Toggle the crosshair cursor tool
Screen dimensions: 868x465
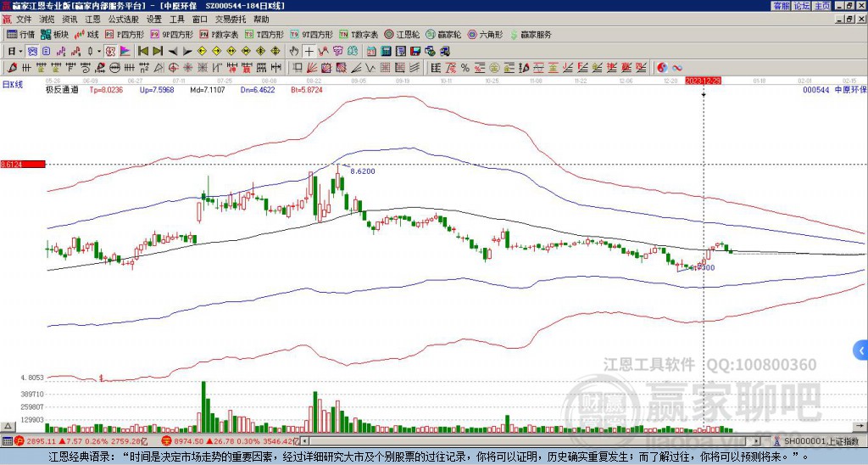tap(309, 52)
